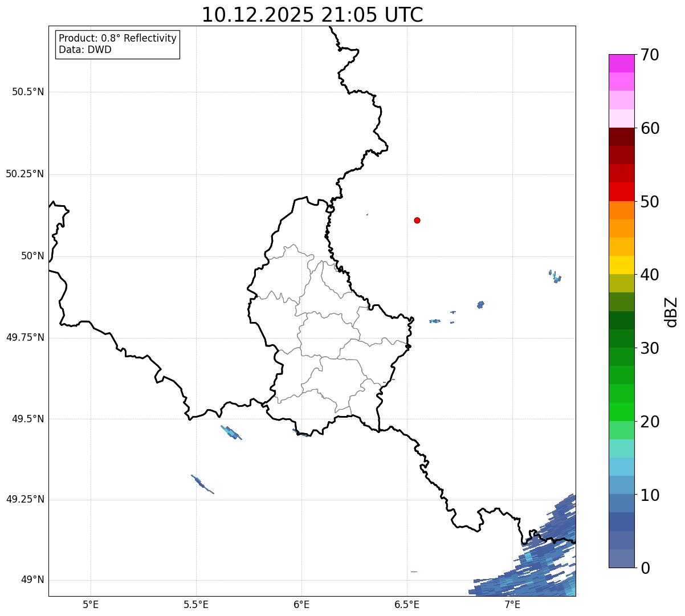The height and width of the screenshot is (616, 685).
Task: Click the 49.25°N latitude label
Action: (x=25, y=499)
